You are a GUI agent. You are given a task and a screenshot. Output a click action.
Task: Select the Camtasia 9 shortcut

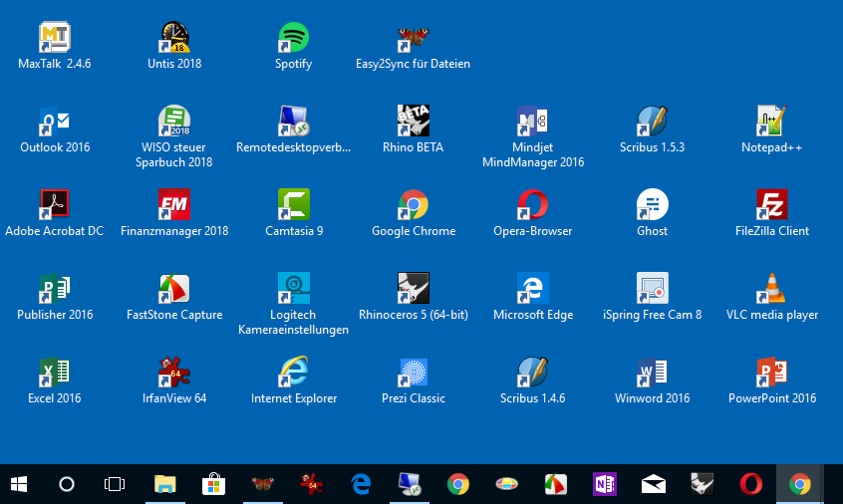point(293,205)
